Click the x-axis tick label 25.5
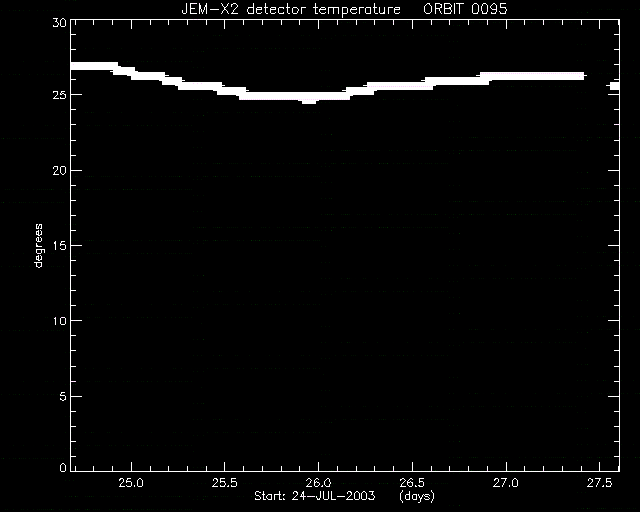Image resolution: width=640 pixels, height=512 pixels. pos(225,483)
